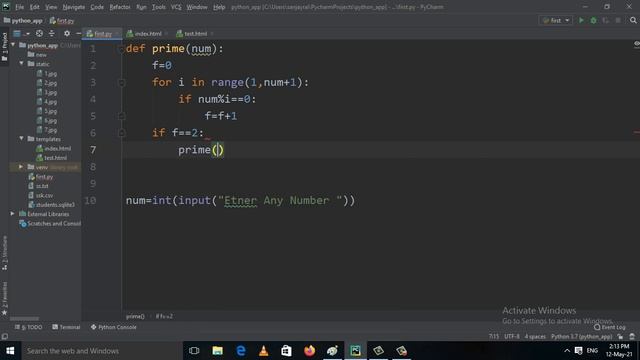Open Scratches and Consoles node

(50, 223)
